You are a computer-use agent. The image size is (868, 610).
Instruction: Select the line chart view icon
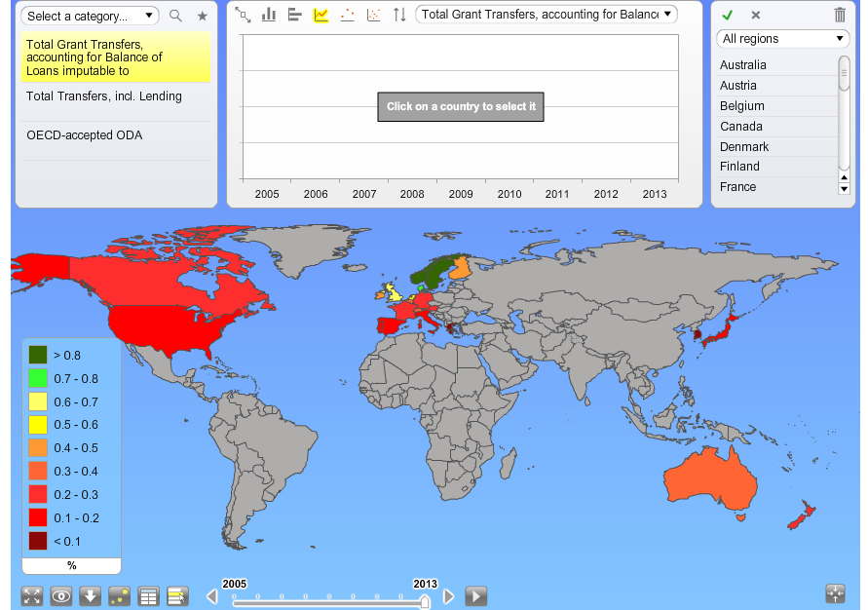pyautogui.click(x=321, y=15)
